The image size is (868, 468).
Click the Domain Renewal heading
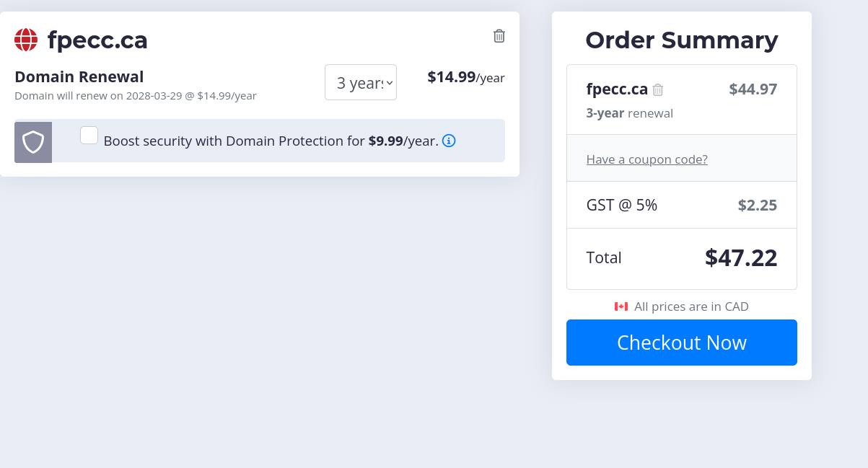[x=79, y=76]
